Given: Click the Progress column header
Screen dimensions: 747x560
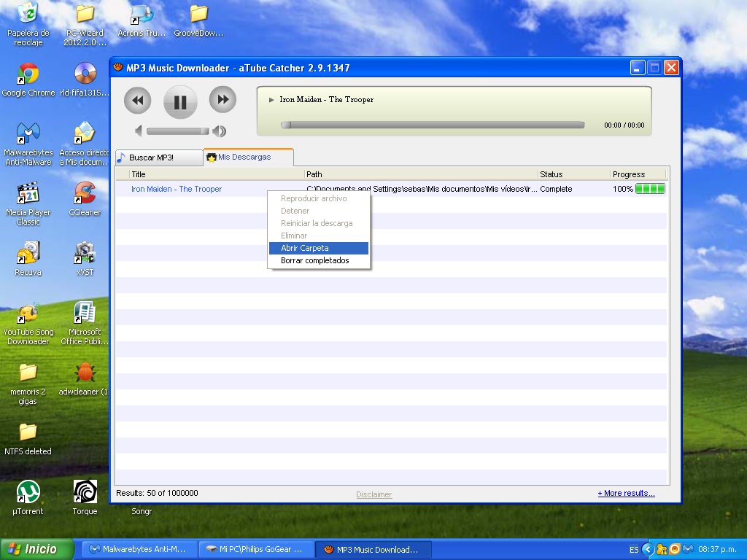Looking at the screenshot, I should pyautogui.click(x=638, y=174).
